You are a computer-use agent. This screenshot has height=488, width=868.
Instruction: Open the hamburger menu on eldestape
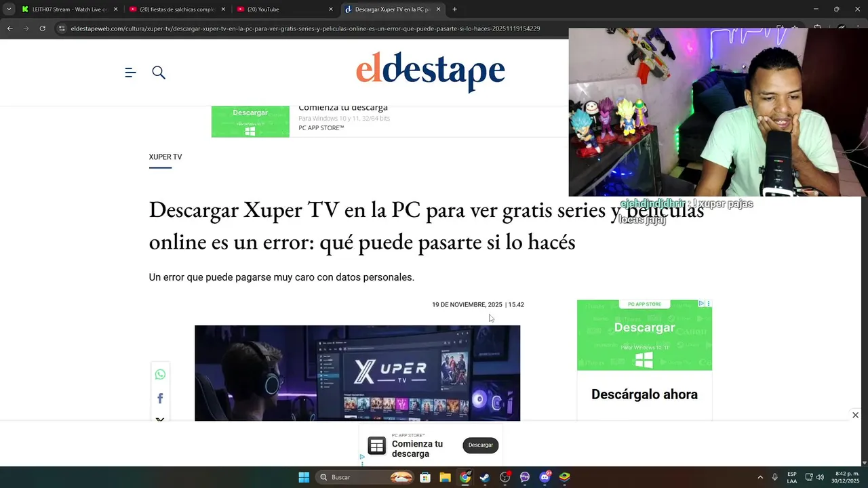(x=130, y=73)
